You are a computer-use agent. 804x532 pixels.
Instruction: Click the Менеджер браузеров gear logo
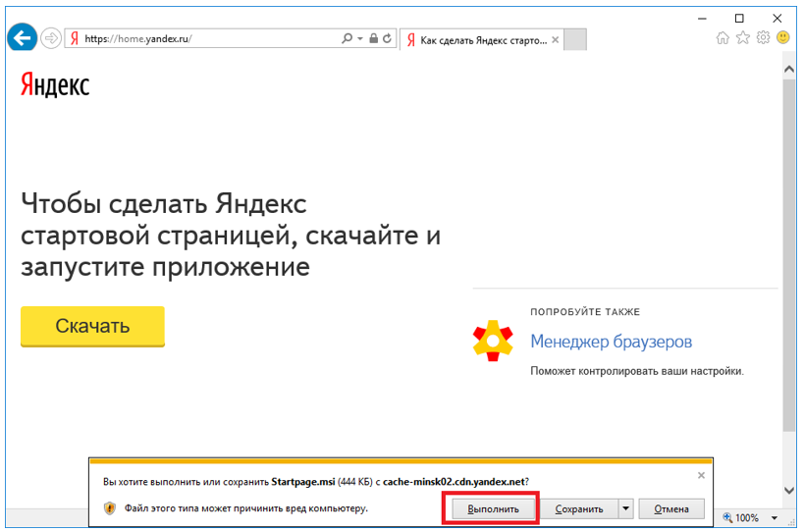point(493,341)
